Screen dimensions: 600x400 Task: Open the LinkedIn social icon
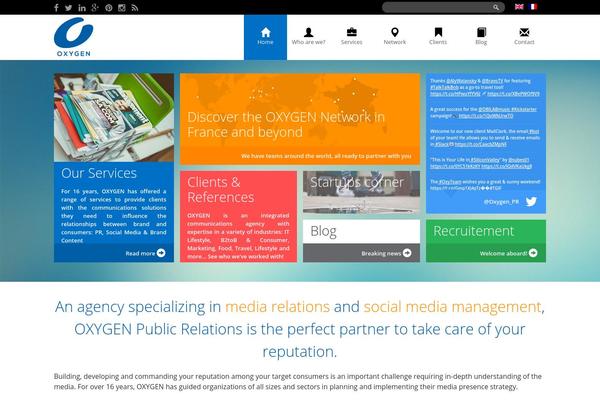click(x=82, y=7)
